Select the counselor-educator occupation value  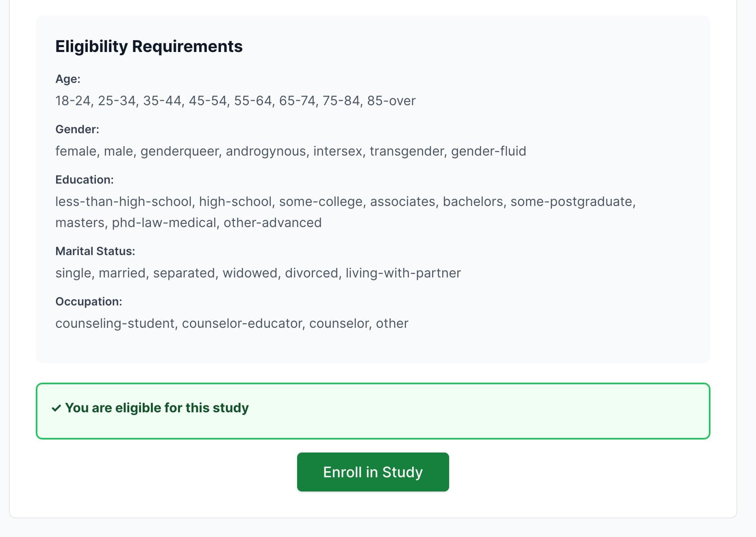pos(242,323)
